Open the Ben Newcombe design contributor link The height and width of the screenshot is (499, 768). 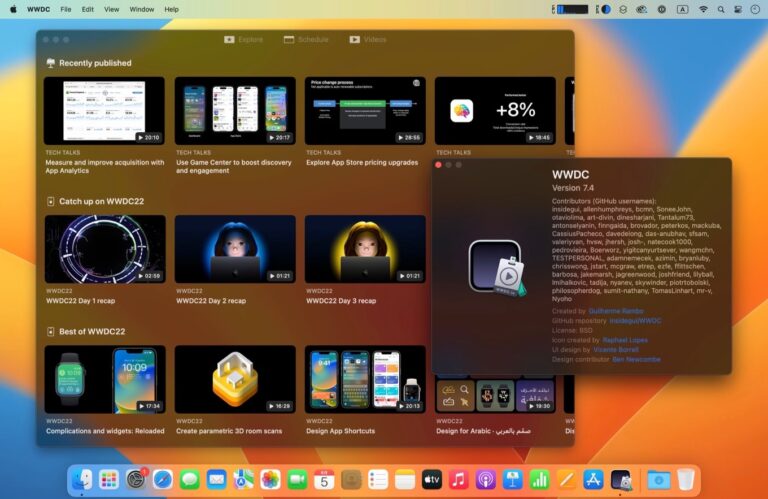[x=636, y=359]
